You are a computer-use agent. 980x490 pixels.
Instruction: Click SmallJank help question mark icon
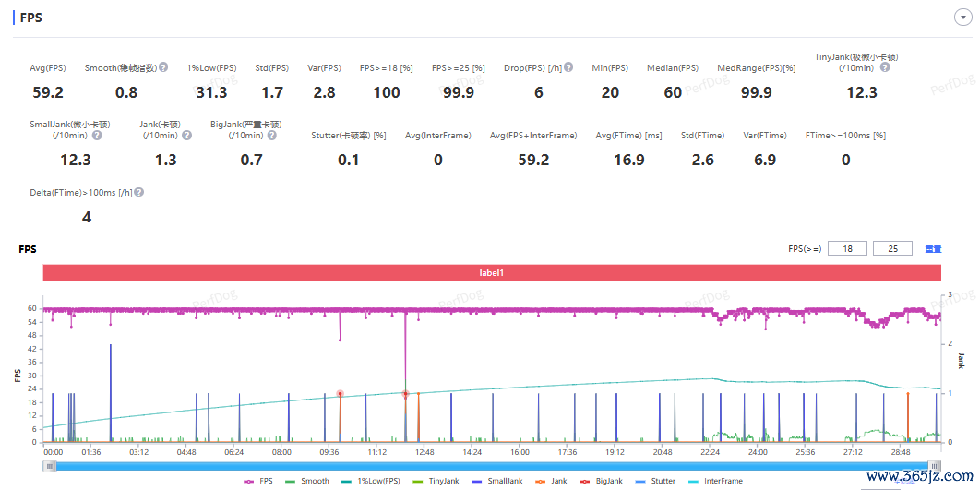coord(98,135)
